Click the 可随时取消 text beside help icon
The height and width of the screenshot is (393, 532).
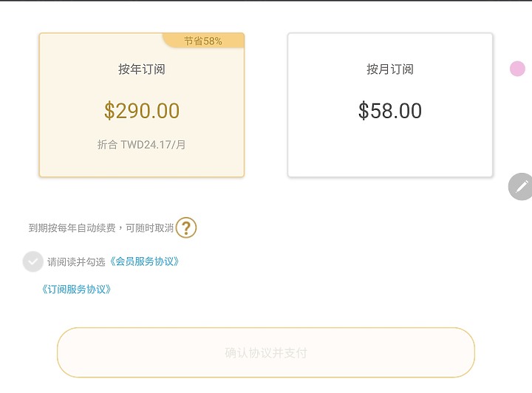pos(149,228)
